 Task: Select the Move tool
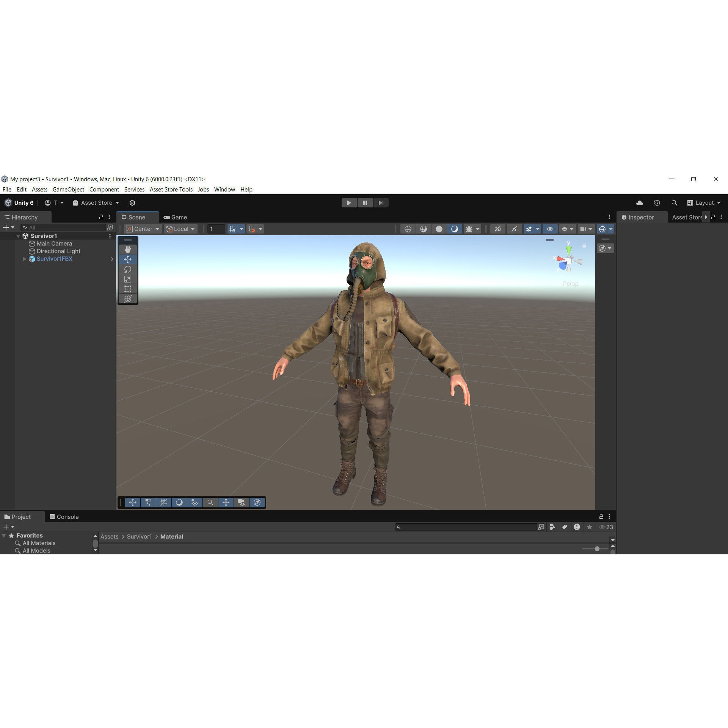[x=128, y=259]
